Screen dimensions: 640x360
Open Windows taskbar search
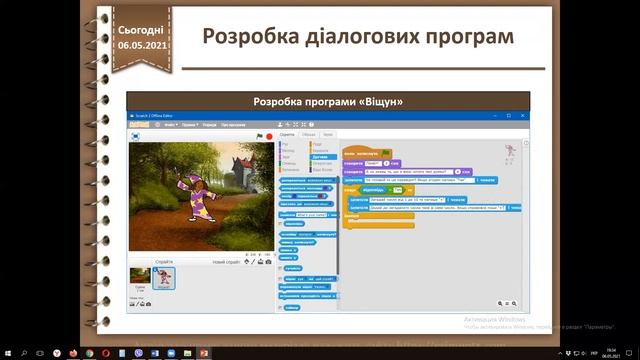24,353
